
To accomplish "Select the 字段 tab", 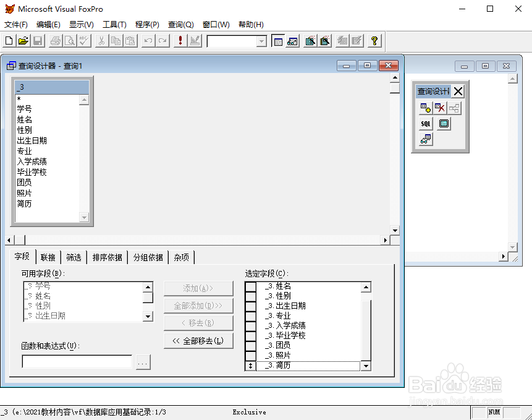I will point(22,256).
